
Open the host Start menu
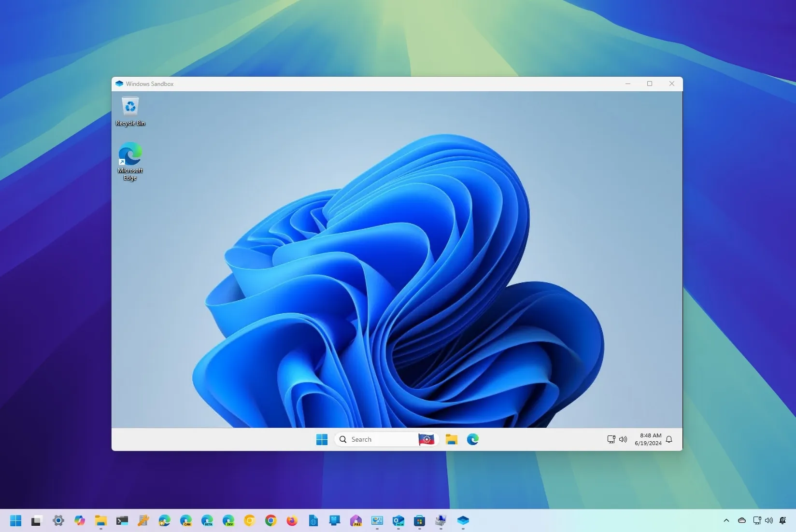[x=15, y=521]
